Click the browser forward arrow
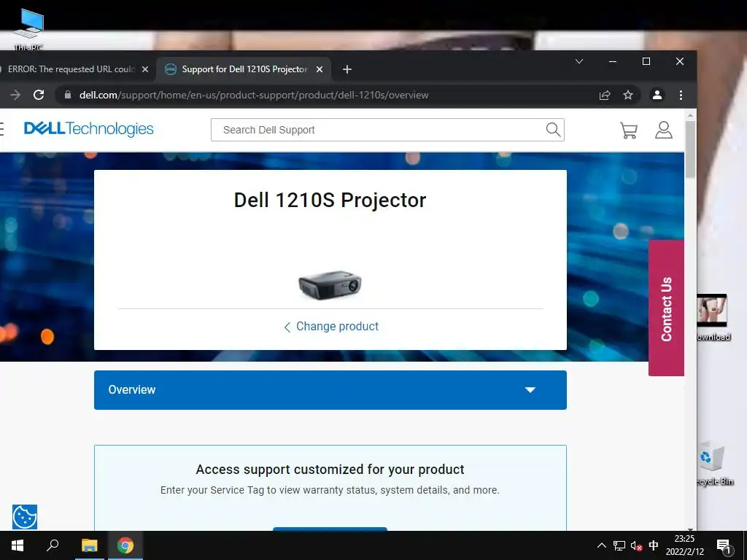Image resolution: width=747 pixels, height=560 pixels. (15, 95)
